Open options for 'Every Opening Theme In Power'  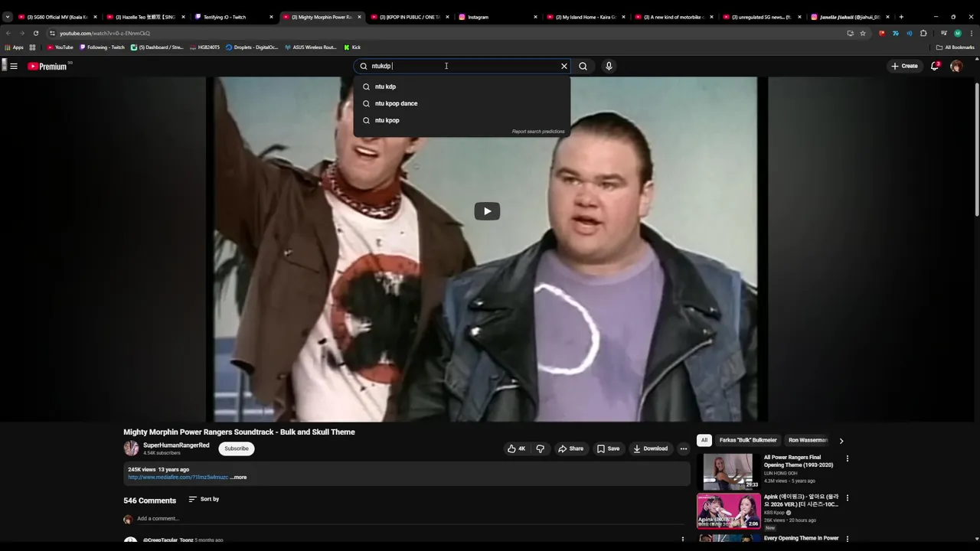point(847,539)
